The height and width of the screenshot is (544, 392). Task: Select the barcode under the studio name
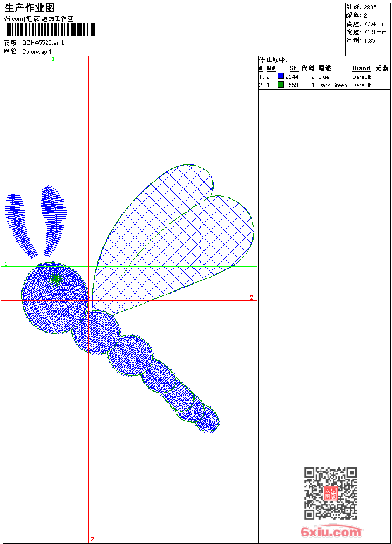click(x=49, y=30)
